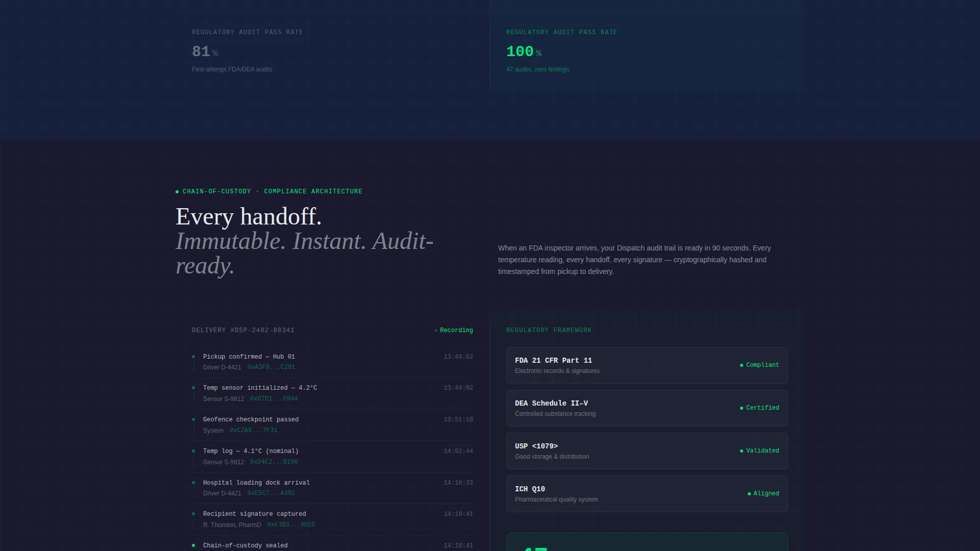The height and width of the screenshot is (551, 980).
Task: Click the REGULATORY FRAMEWORK heading
Action: tap(549, 331)
